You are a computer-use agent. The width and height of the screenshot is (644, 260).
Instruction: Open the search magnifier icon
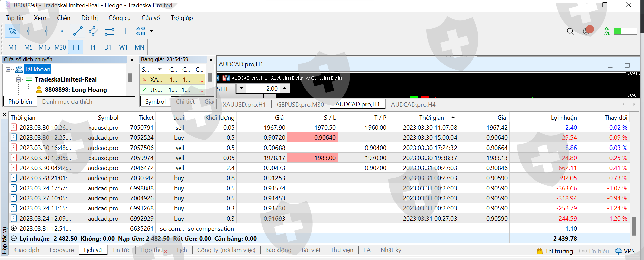click(570, 31)
